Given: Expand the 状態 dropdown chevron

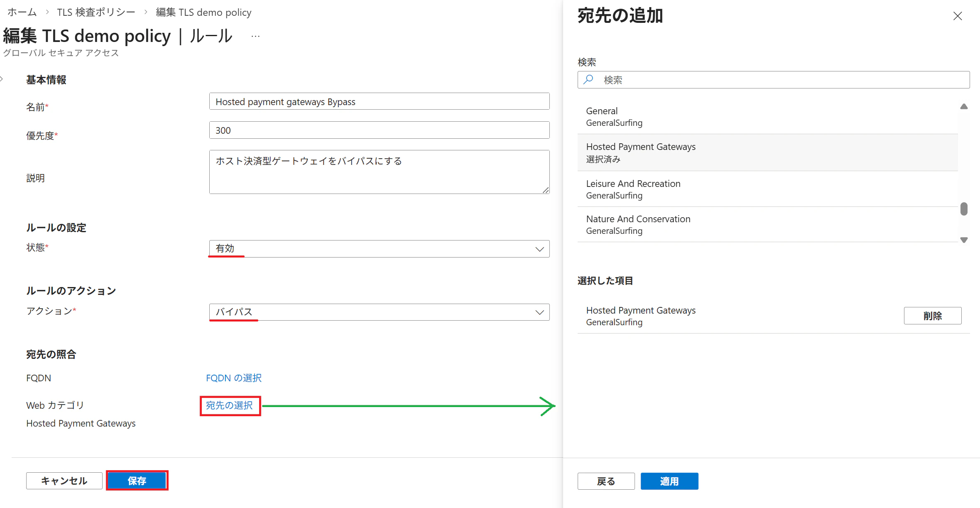Looking at the screenshot, I should (x=539, y=249).
